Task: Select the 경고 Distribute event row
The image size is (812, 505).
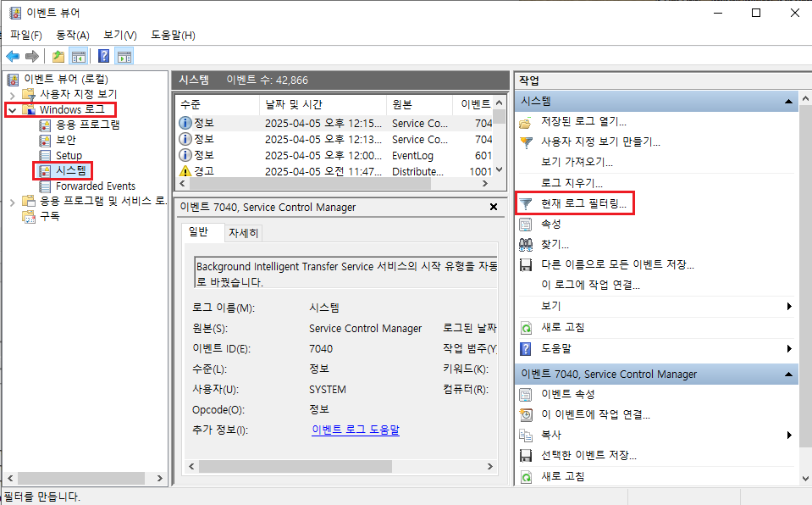Action: (x=335, y=171)
